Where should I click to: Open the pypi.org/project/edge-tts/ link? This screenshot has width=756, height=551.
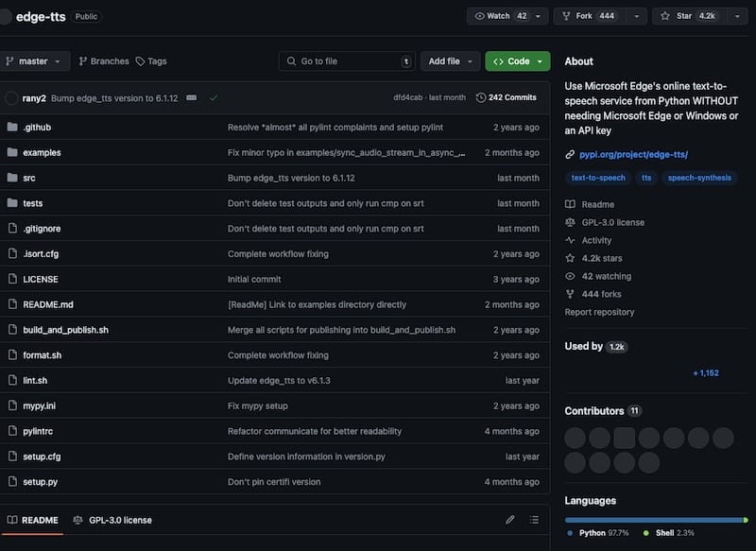tap(633, 155)
